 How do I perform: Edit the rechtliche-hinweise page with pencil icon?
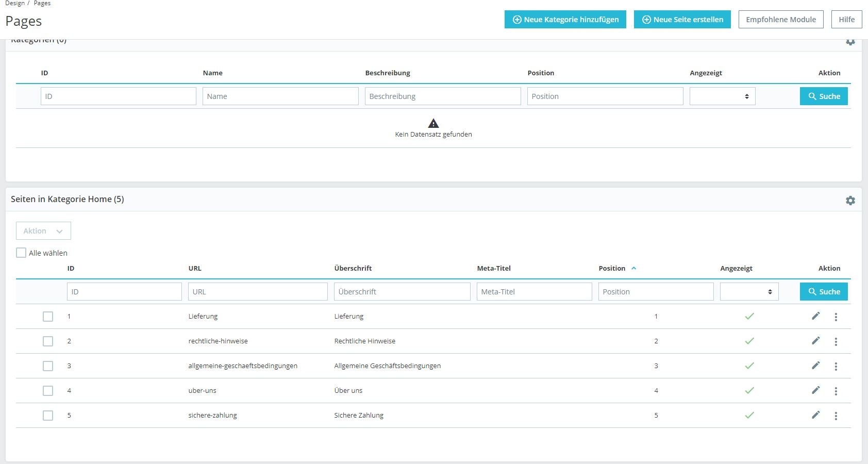click(x=815, y=341)
